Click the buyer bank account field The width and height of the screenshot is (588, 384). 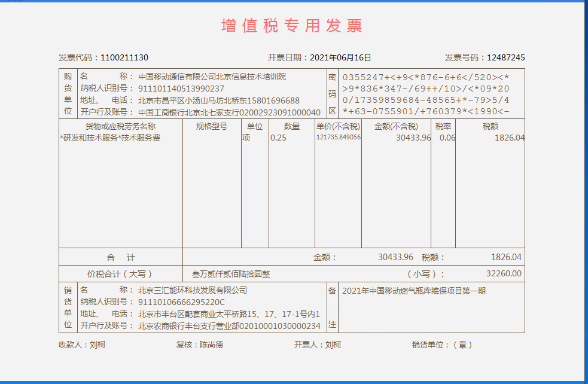tap(229, 112)
